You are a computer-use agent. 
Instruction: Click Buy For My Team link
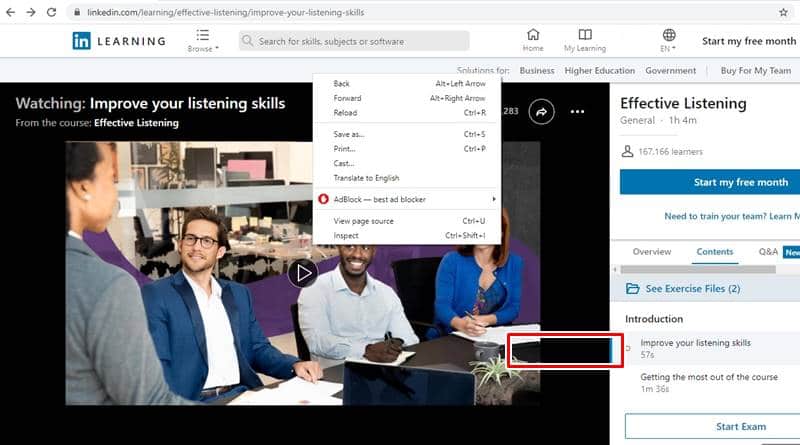click(756, 70)
